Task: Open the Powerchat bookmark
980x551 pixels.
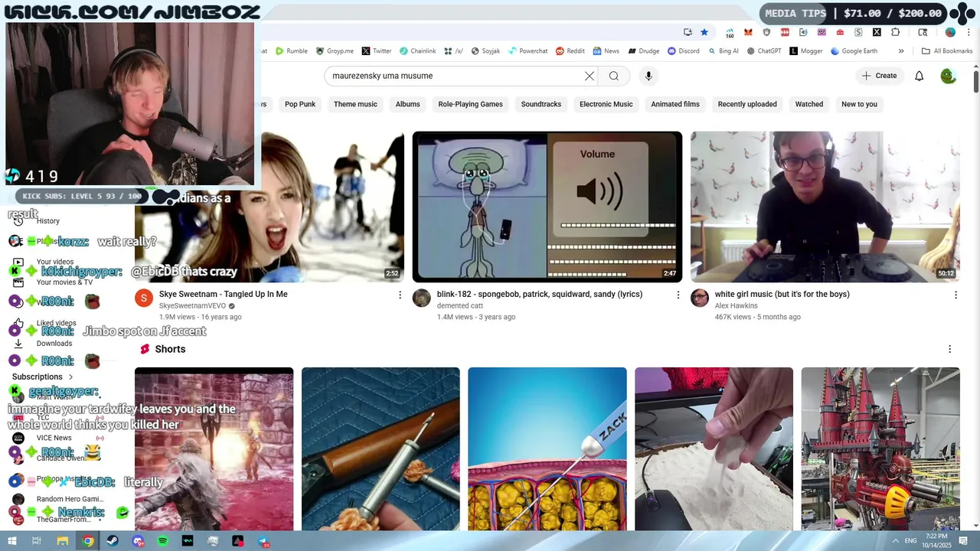Action: (528, 51)
